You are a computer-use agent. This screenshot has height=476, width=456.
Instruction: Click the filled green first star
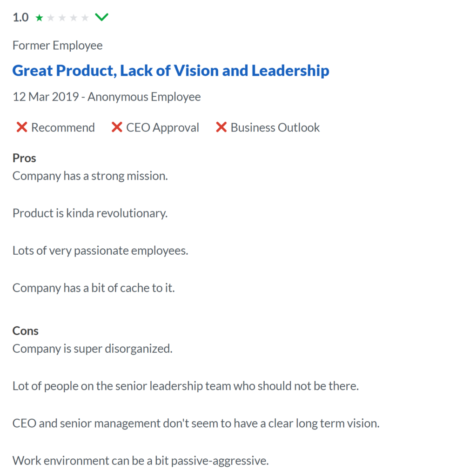point(39,18)
